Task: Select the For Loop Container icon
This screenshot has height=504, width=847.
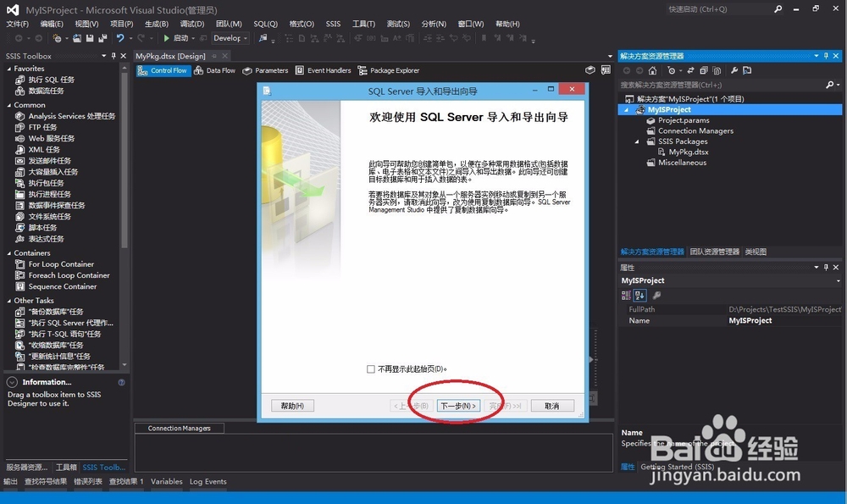Action: coord(20,264)
